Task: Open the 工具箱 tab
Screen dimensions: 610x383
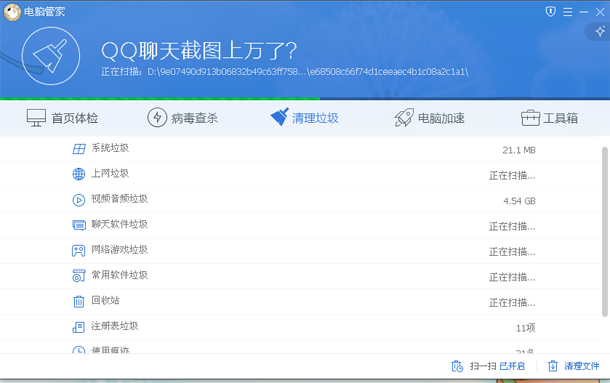Action: [x=549, y=118]
